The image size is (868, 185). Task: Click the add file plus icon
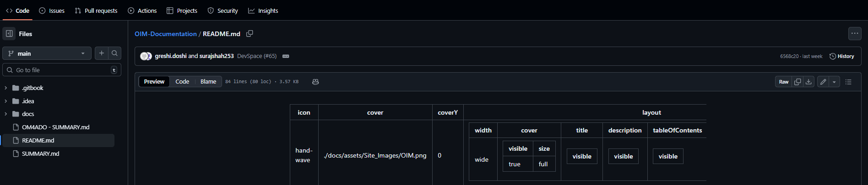(x=102, y=53)
